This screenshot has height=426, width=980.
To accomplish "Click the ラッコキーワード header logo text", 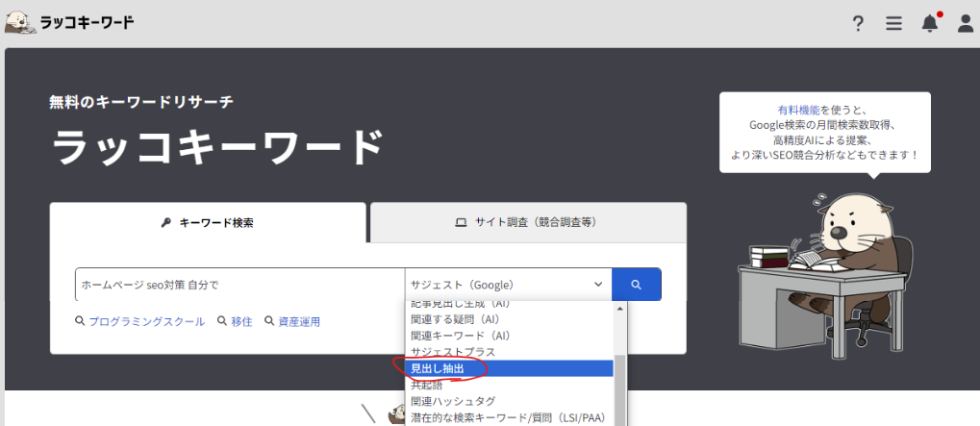I will click(x=87, y=23).
